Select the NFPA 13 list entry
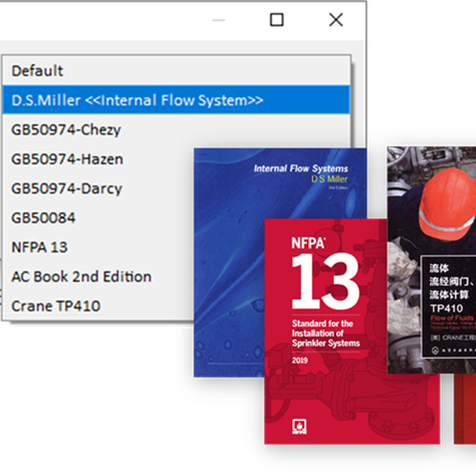Viewport: 476px width, 476px height. 98,248
